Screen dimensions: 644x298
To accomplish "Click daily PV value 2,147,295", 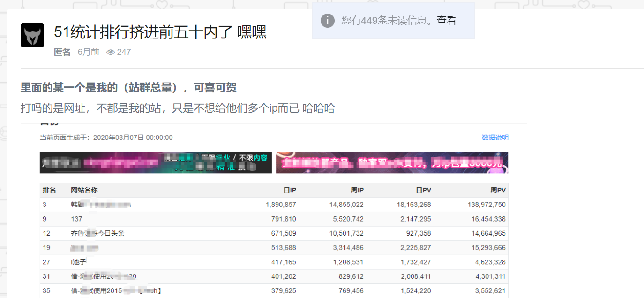I will pos(416,219).
